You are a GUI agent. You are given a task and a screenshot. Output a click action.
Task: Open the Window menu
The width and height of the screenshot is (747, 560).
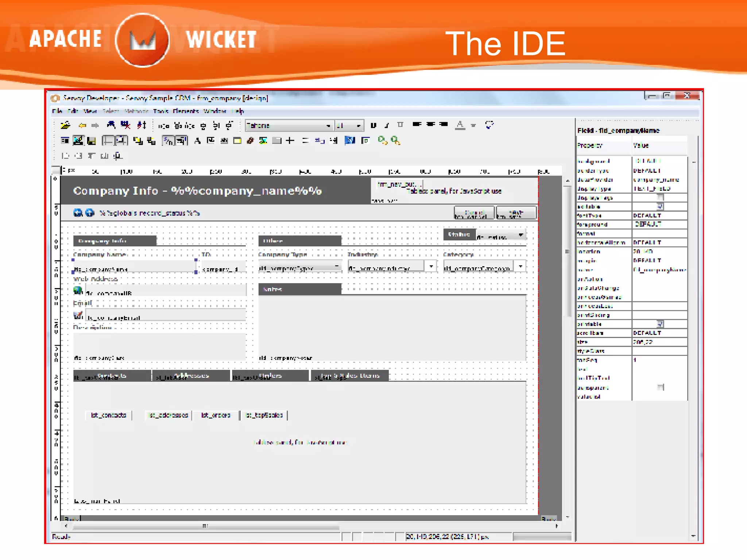[215, 111]
